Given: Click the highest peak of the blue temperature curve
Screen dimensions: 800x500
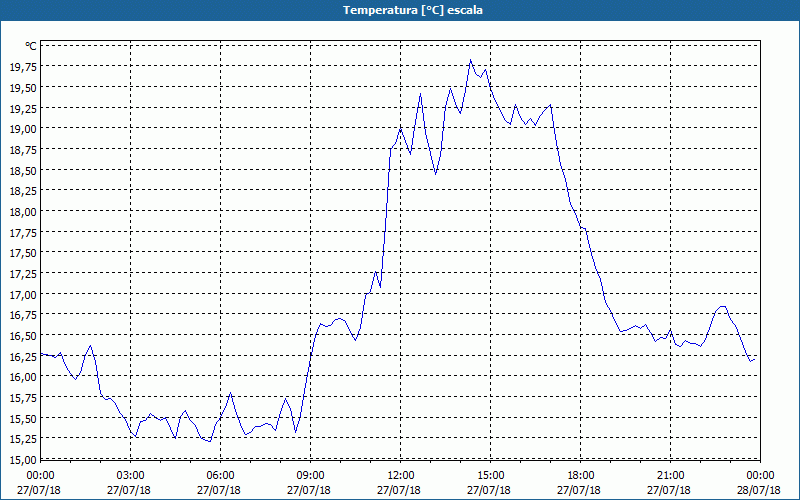Looking at the screenshot, I should tap(470, 60).
